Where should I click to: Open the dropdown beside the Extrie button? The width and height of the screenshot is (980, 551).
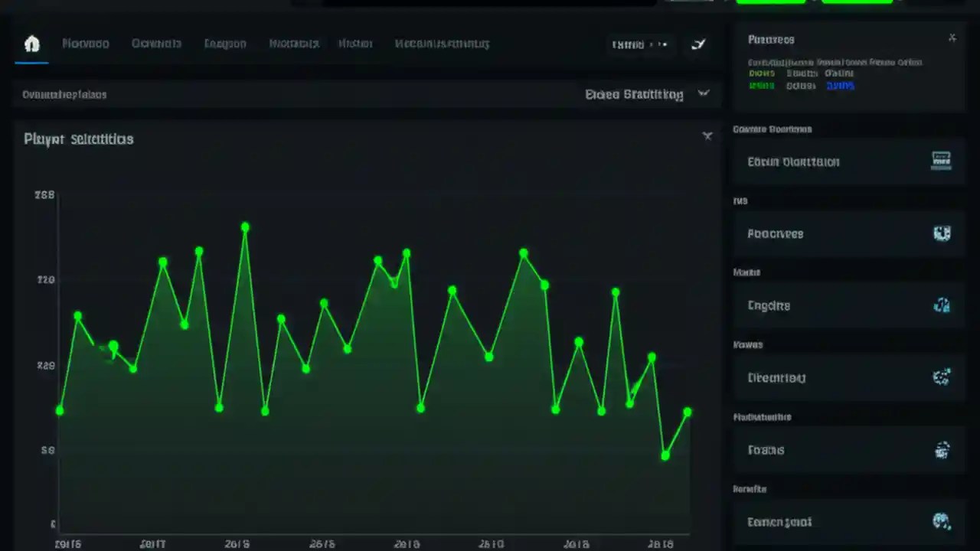pos(663,44)
